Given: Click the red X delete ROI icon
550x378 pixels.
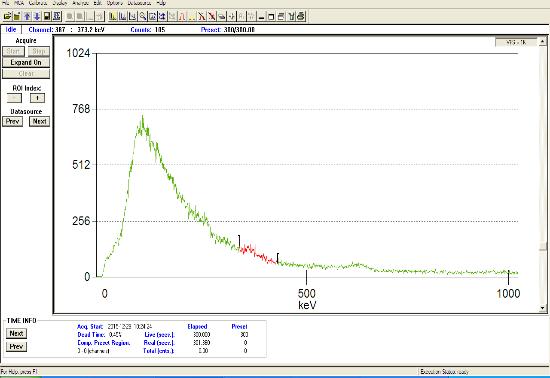Looking at the screenshot, I should (212, 16).
